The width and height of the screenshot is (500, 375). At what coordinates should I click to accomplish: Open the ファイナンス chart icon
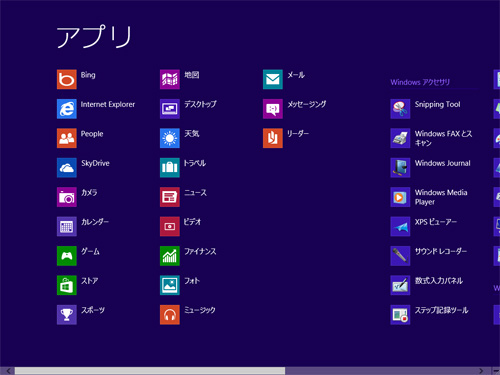tap(170, 256)
